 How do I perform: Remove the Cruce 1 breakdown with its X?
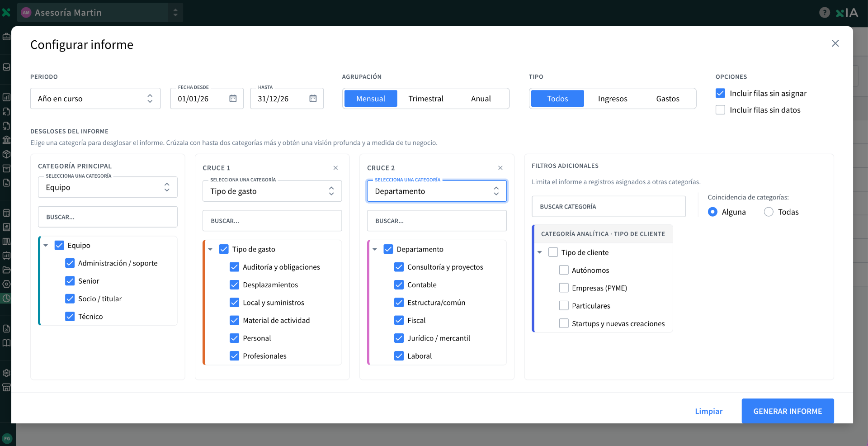(x=335, y=168)
